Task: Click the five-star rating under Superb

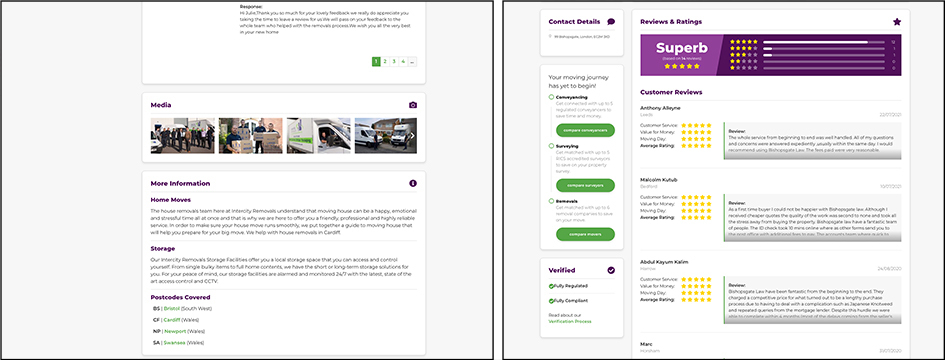Action: [682, 66]
